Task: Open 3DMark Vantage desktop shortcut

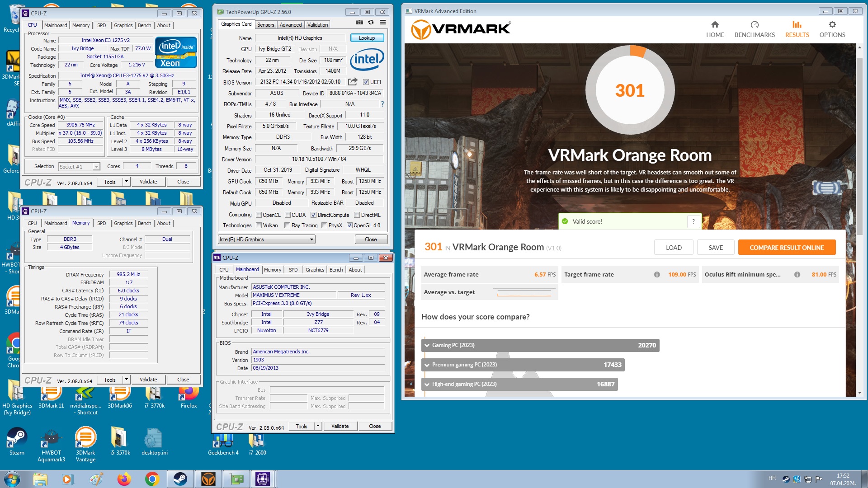Action: 85,445
